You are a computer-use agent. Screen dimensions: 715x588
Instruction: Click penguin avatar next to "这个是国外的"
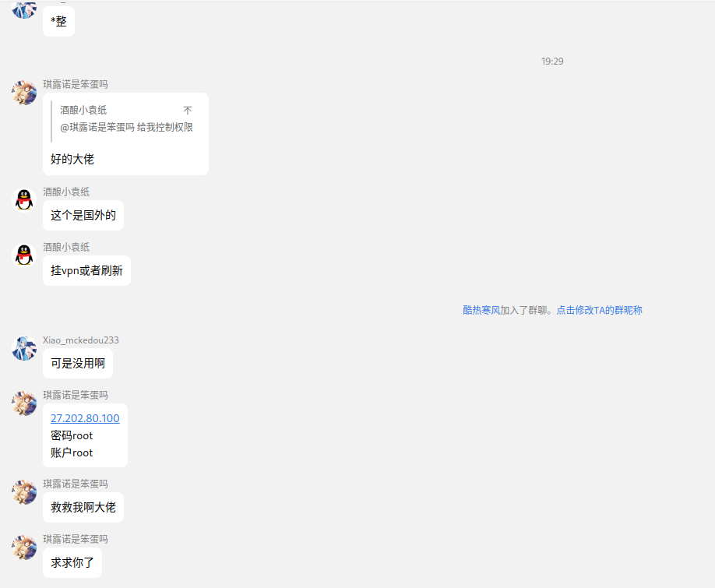tap(24, 199)
